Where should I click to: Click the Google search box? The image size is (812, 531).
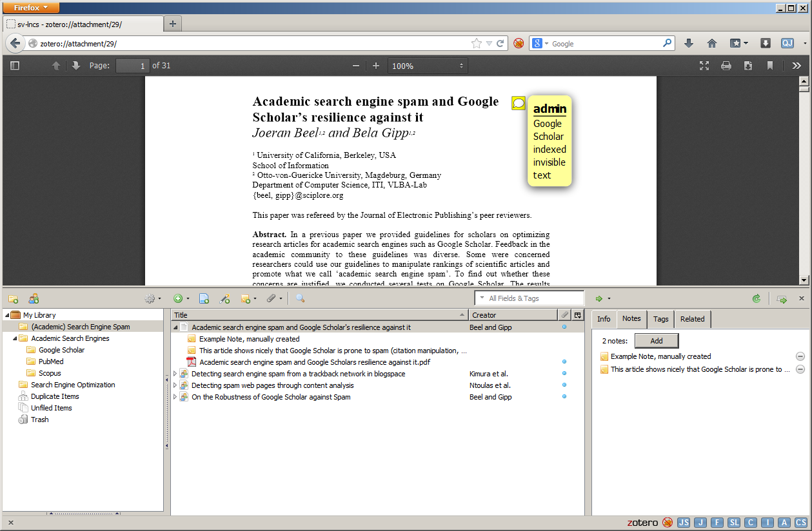606,44
